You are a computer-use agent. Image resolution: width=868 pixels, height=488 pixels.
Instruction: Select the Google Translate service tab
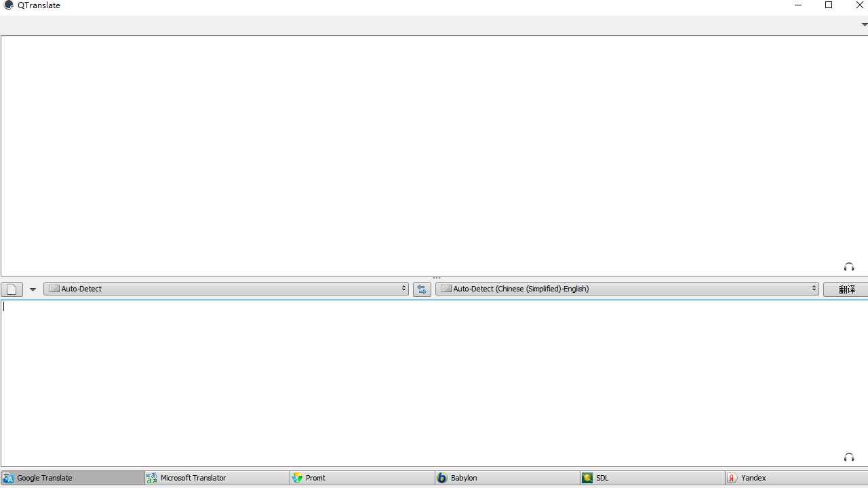pyautogui.click(x=73, y=478)
